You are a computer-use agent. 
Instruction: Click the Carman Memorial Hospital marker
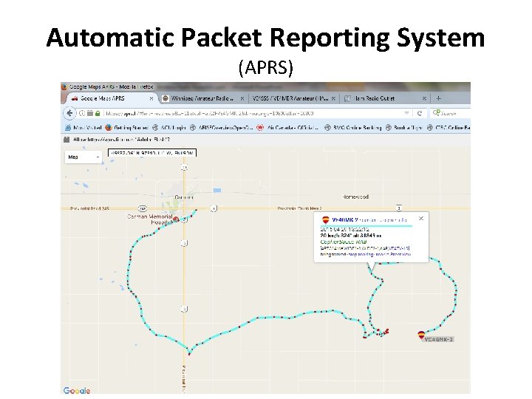pos(176,220)
